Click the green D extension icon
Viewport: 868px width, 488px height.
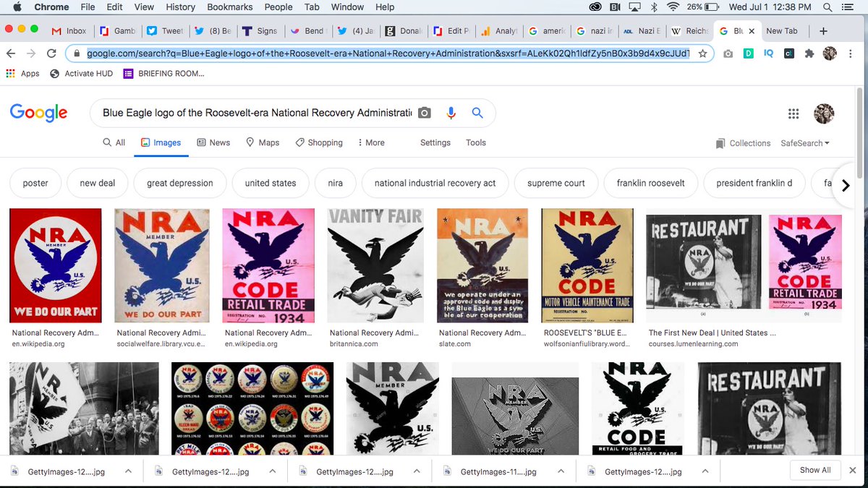click(x=749, y=53)
